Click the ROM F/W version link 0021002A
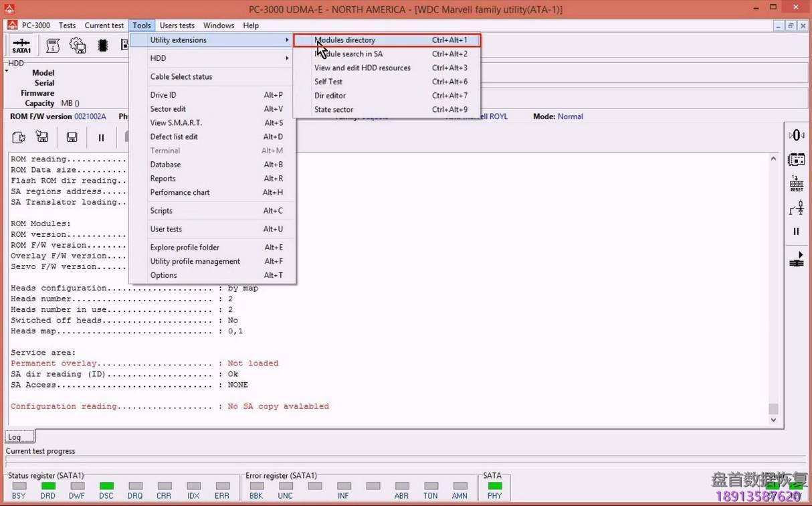812x506 pixels. tap(90, 116)
